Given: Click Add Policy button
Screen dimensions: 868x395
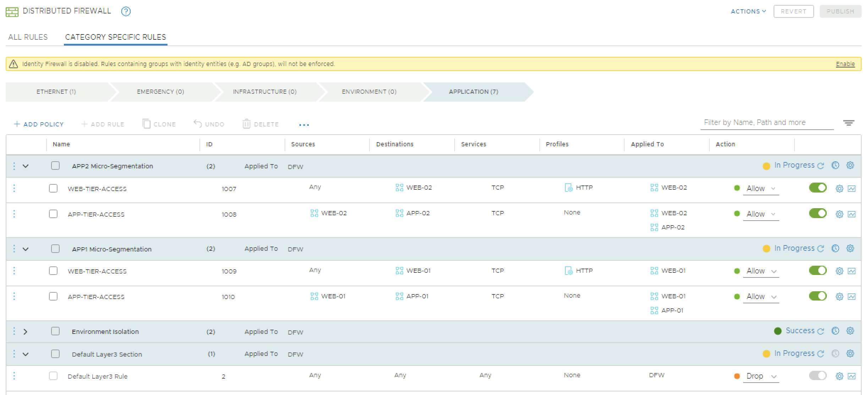Looking at the screenshot, I should 39,124.
